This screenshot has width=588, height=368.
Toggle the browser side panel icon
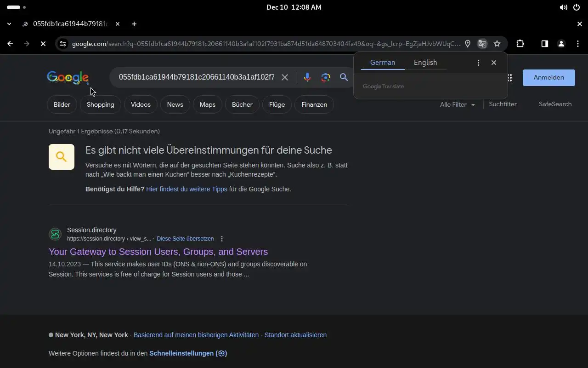click(544, 44)
